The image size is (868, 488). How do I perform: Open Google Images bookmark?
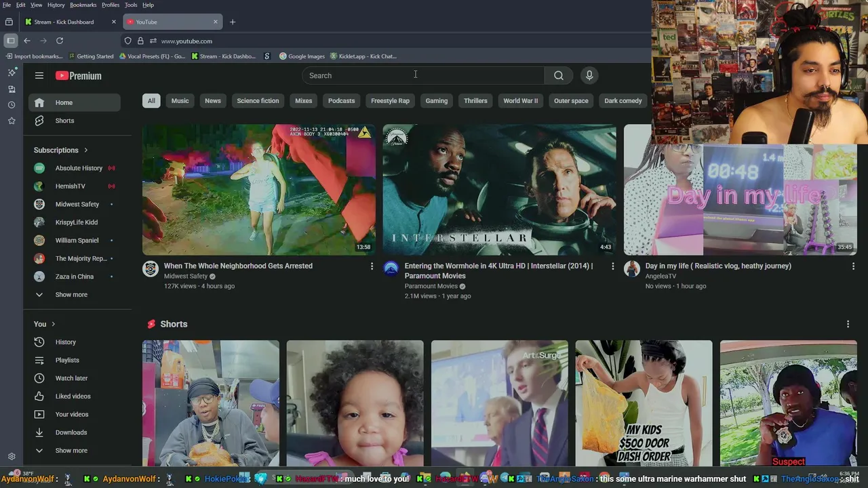[302, 56]
